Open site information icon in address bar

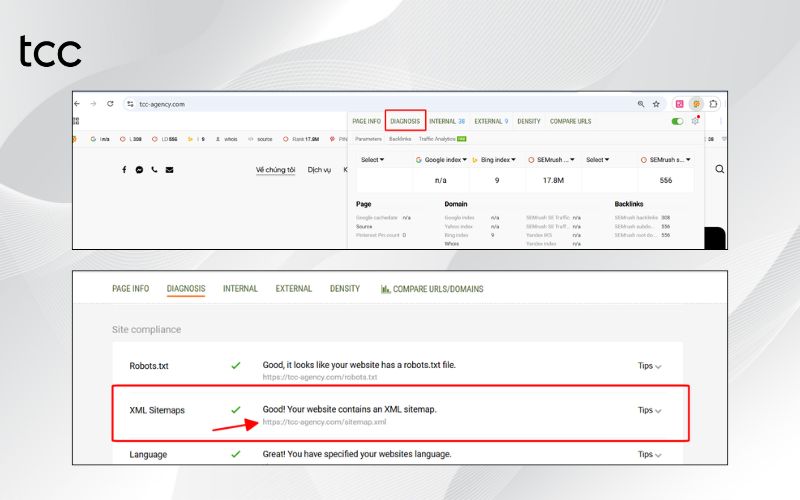point(130,104)
